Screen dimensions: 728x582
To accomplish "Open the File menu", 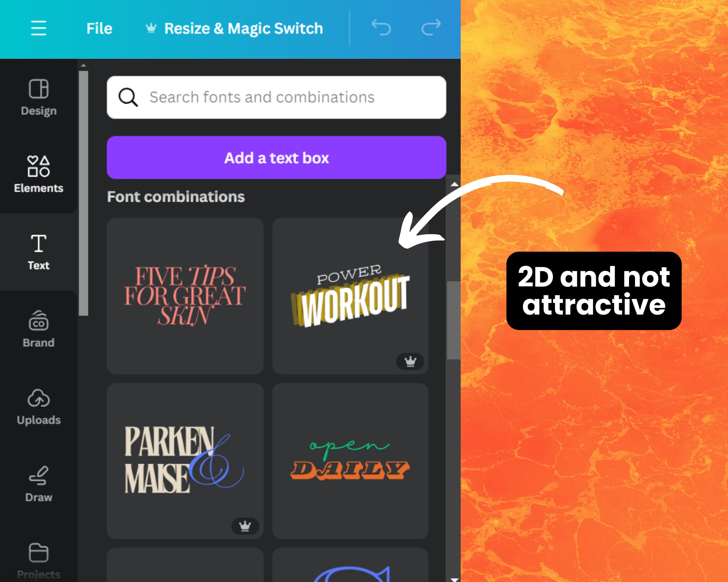I will [99, 28].
